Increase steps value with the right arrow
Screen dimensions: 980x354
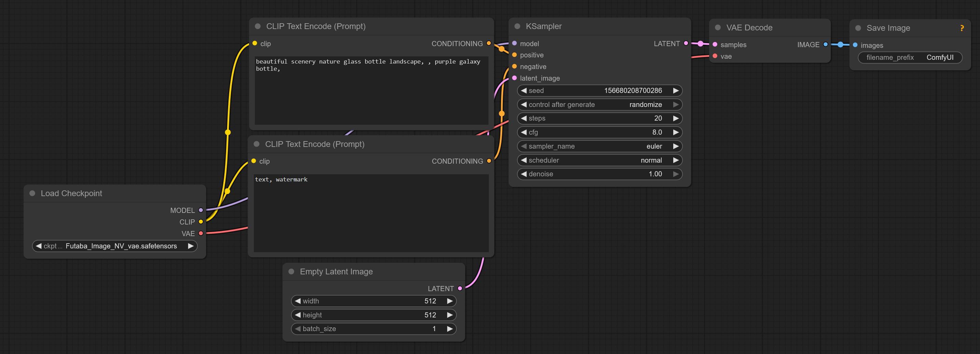point(676,118)
